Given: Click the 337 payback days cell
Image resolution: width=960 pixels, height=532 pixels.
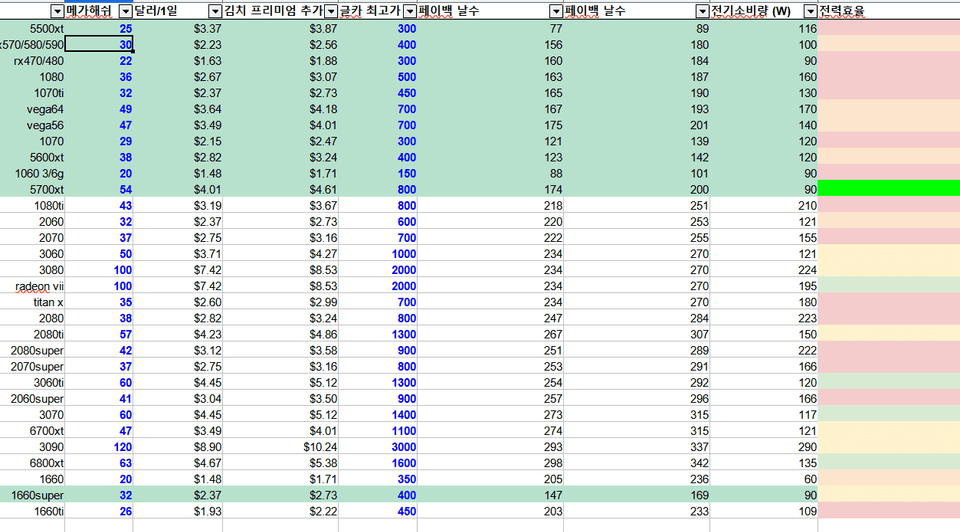Looking at the screenshot, I should tap(637, 447).
